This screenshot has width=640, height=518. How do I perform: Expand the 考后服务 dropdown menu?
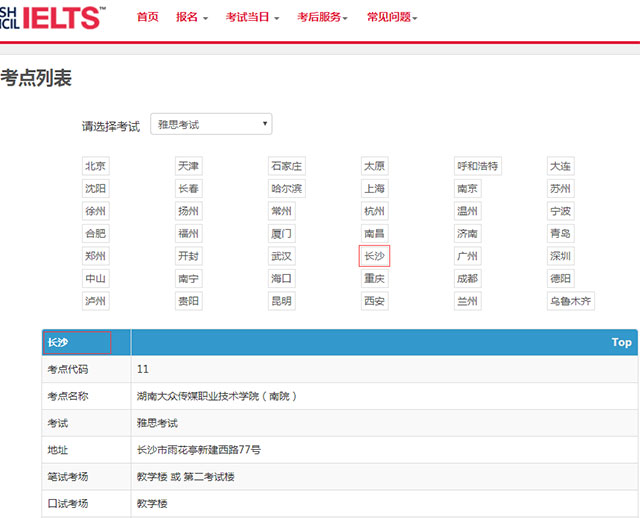[322, 17]
